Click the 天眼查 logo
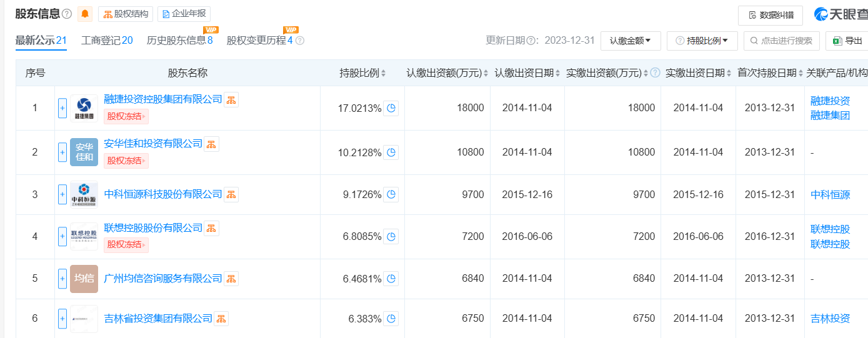Image resolution: width=868 pixels, height=338 pixels. (x=840, y=14)
